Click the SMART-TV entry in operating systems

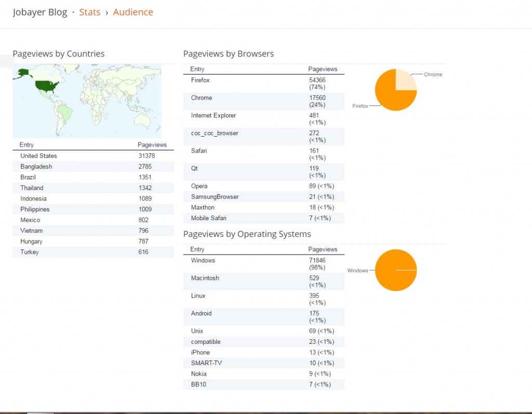coord(206,363)
